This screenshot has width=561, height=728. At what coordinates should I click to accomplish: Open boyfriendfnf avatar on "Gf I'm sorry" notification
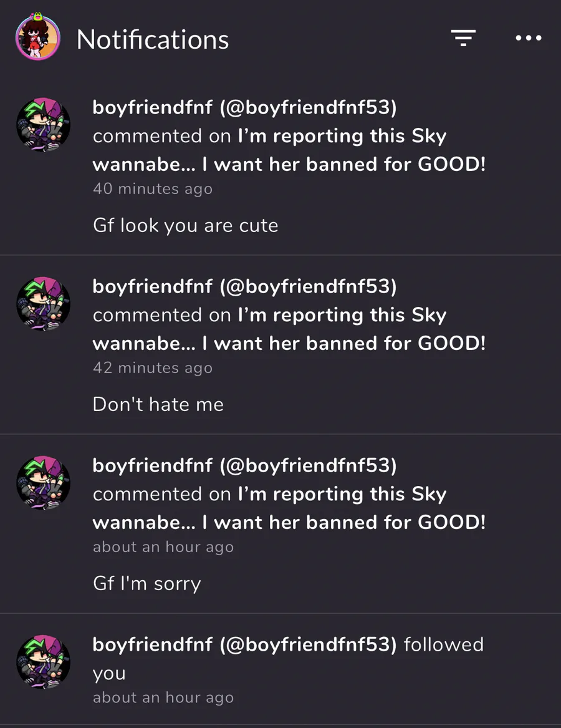pos(43,483)
